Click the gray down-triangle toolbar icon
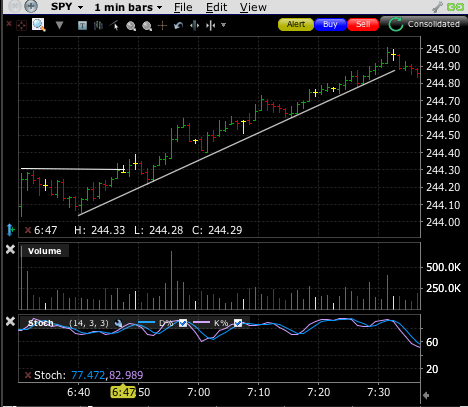The width and height of the screenshot is (468, 407). (x=59, y=25)
